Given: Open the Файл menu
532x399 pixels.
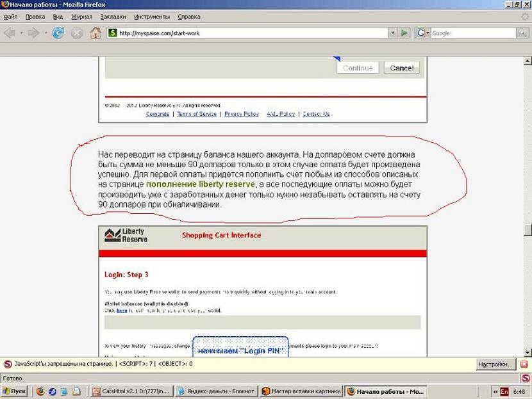Looking at the screenshot, I should 10,17.
